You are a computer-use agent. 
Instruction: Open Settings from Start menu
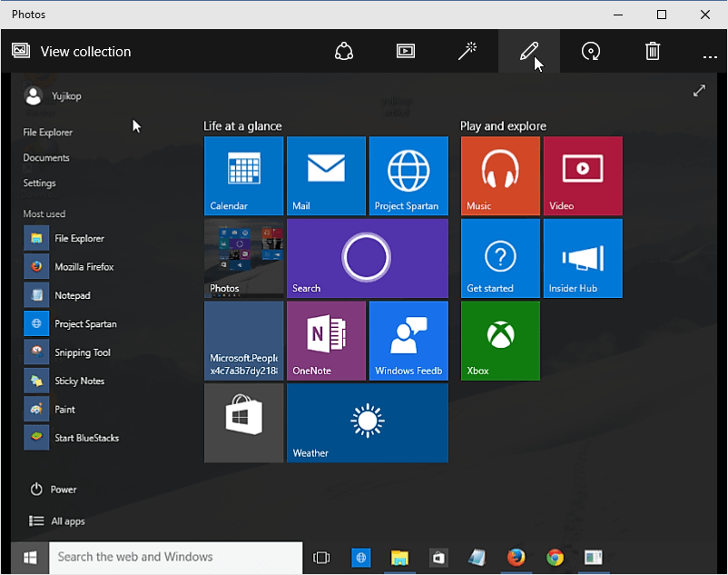(x=39, y=183)
